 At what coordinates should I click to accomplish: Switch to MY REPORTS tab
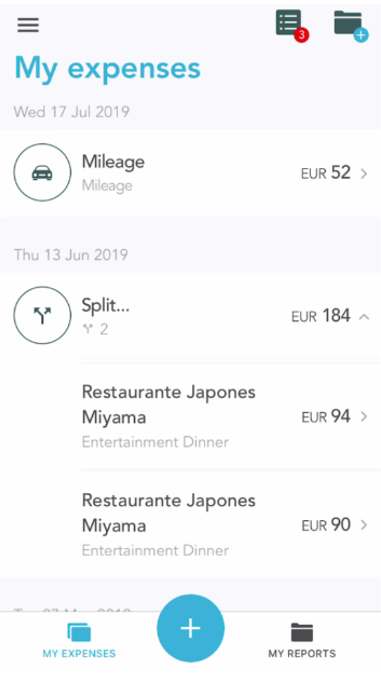[302, 640]
